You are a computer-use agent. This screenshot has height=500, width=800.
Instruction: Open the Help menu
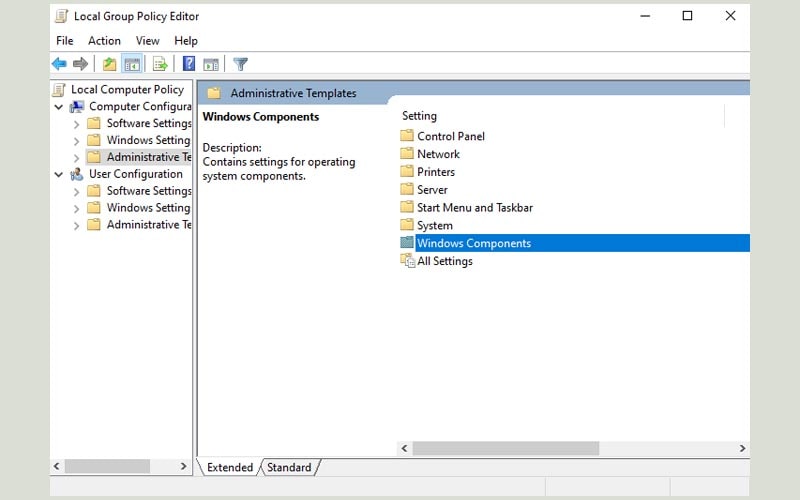click(186, 41)
